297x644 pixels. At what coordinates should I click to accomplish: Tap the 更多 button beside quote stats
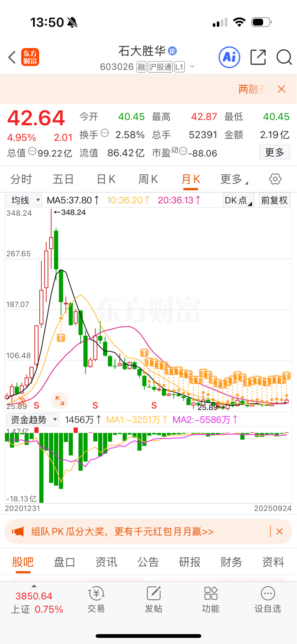275,152
